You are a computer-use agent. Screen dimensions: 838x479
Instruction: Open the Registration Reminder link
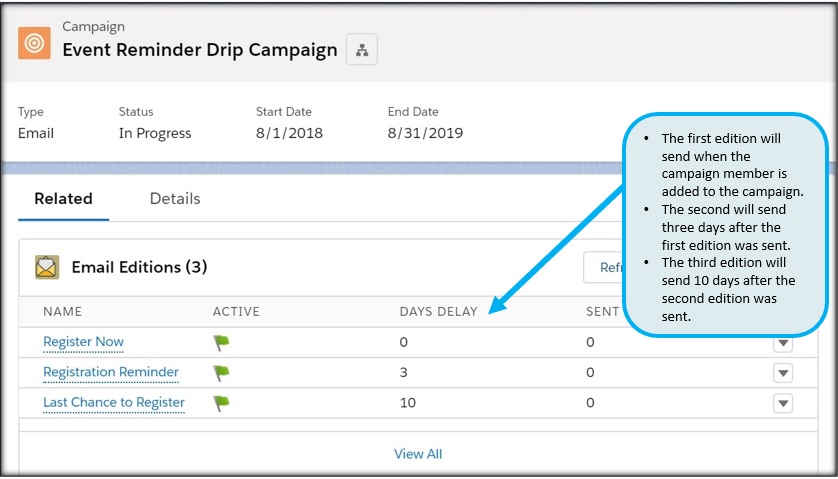pyautogui.click(x=111, y=372)
